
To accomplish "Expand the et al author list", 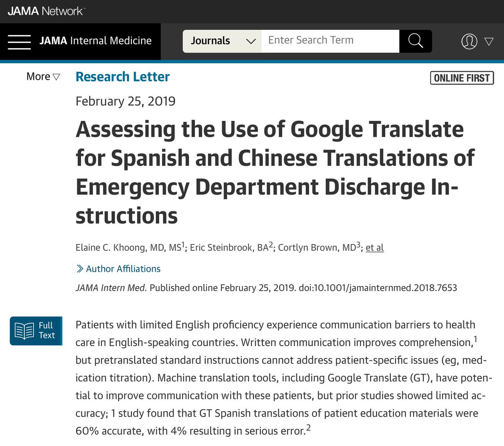I will pos(375,248).
